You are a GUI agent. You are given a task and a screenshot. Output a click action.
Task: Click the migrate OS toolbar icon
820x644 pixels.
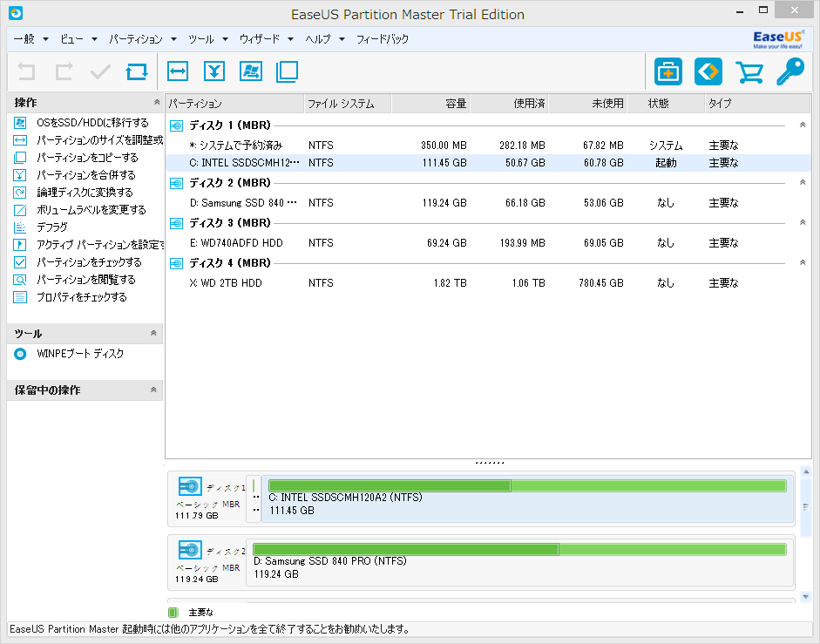pos(251,71)
